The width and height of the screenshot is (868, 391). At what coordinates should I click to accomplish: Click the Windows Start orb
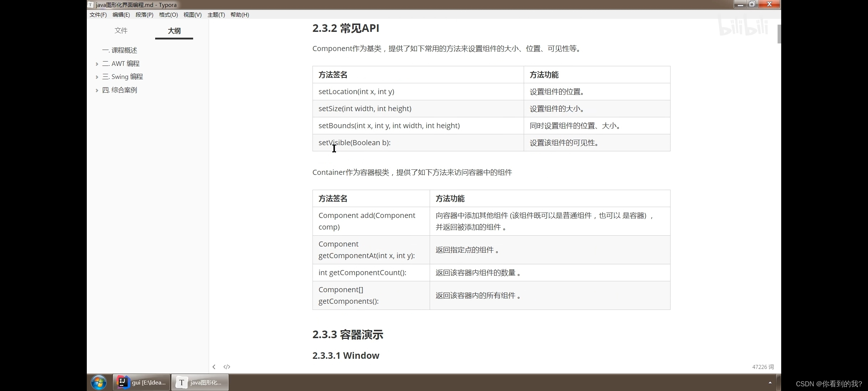click(98, 382)
